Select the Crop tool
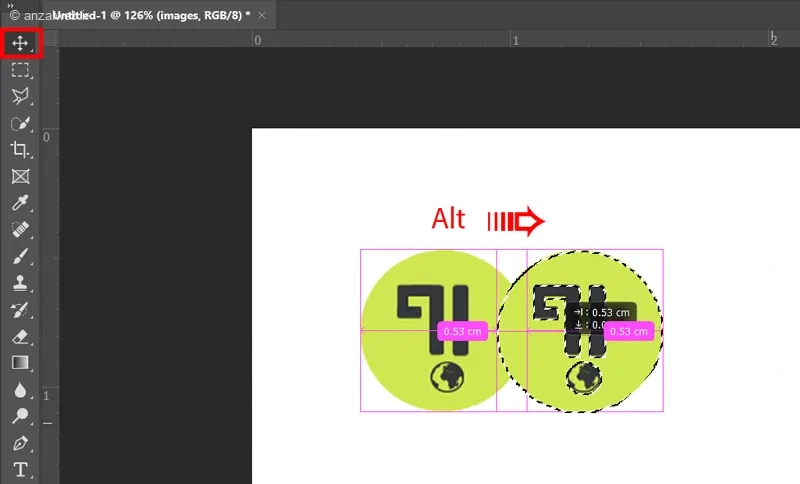Viewport: 800px width, 484px height. coord(20,150)
